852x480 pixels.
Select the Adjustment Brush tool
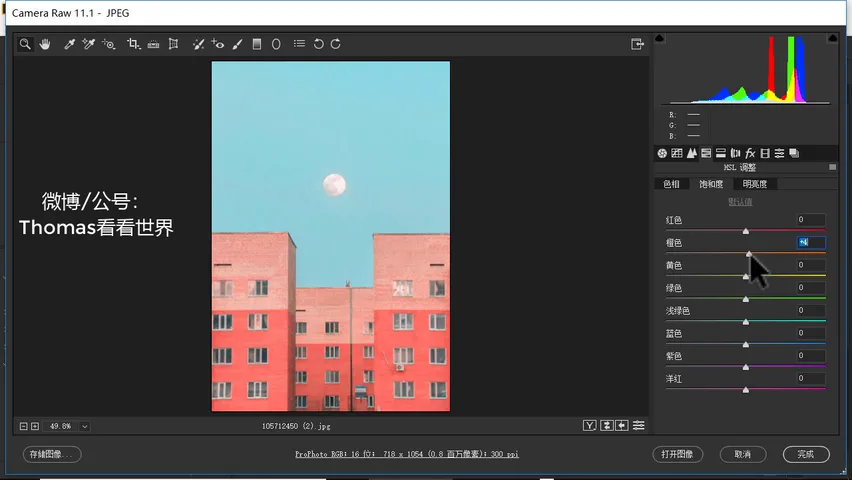[x=237, y=44]
